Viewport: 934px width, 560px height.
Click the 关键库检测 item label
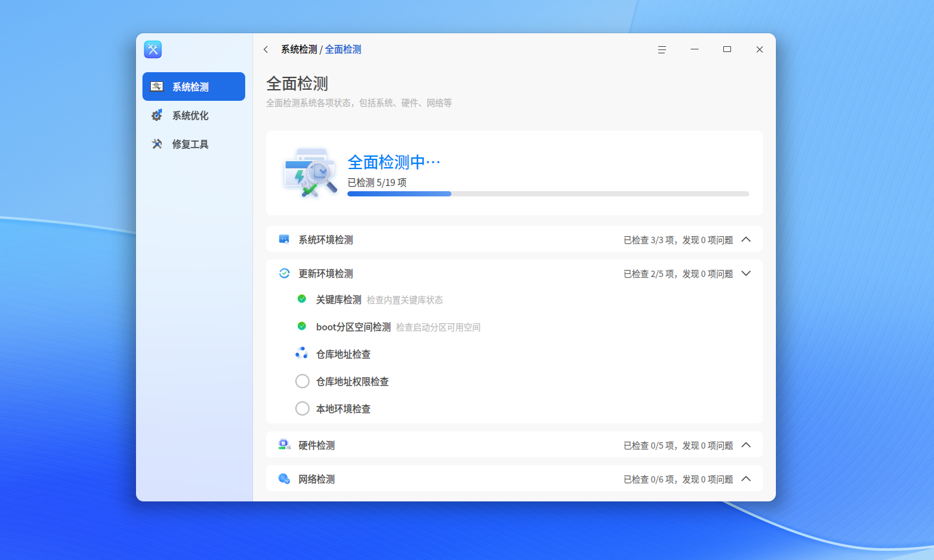pyautogui.click(x=339, y=300)
